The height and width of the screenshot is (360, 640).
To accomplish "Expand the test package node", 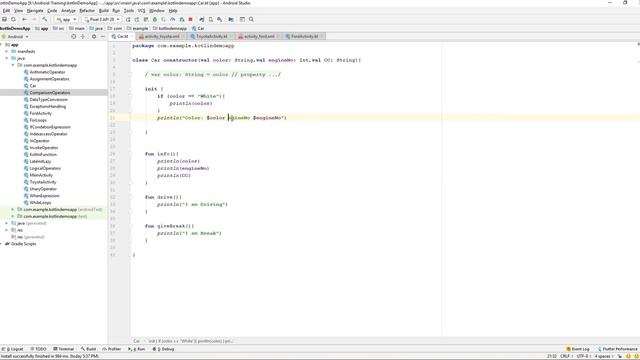I will tap(13, 216).
